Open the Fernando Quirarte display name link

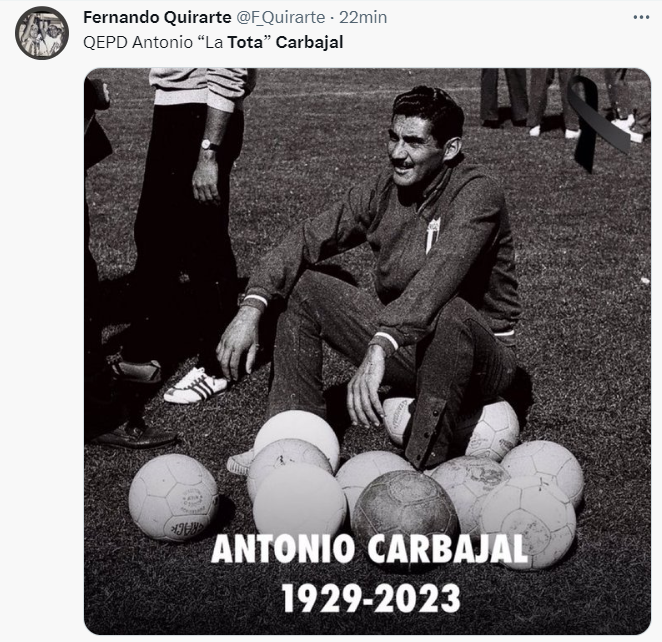(157, 17)
